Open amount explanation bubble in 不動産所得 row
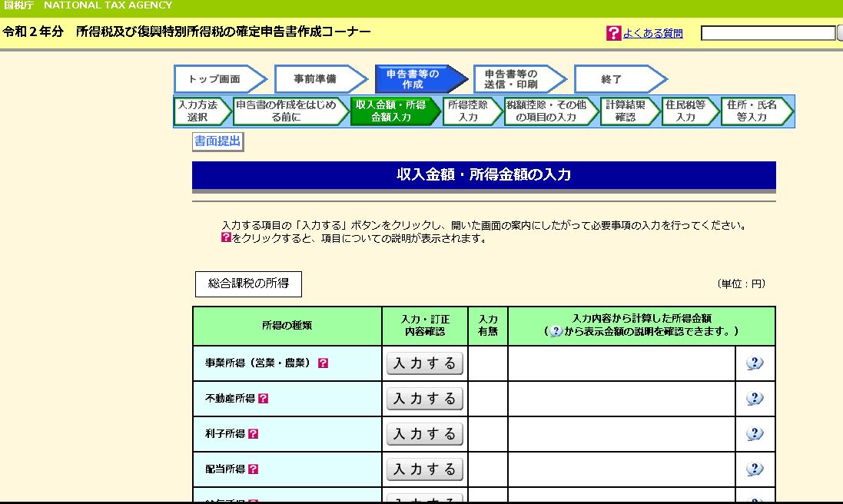 (755, 399)
